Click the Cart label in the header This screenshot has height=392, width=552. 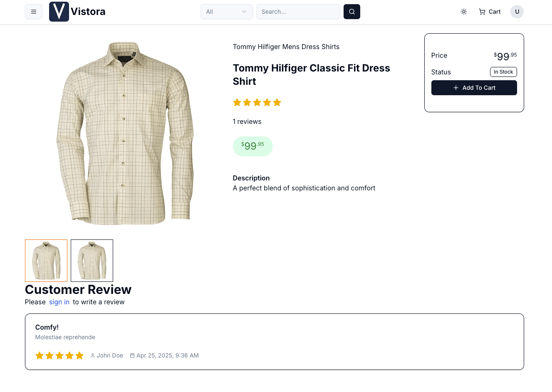pyautogui.click(x=495, y=12)
